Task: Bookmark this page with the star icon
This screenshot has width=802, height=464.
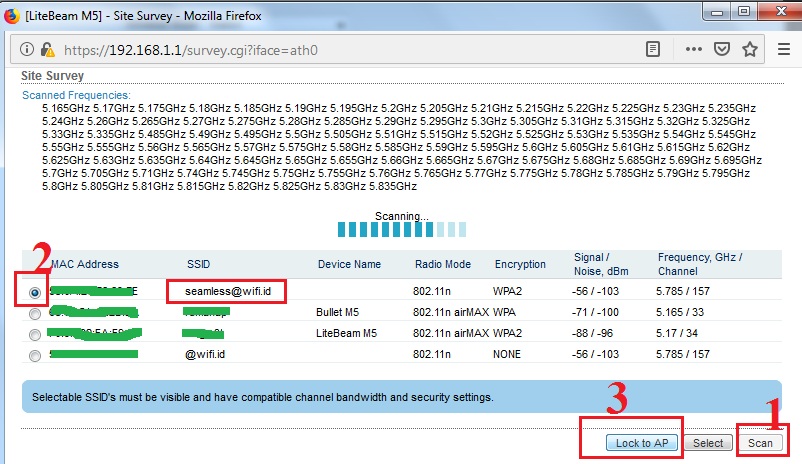Action: [x=750, y=49]
